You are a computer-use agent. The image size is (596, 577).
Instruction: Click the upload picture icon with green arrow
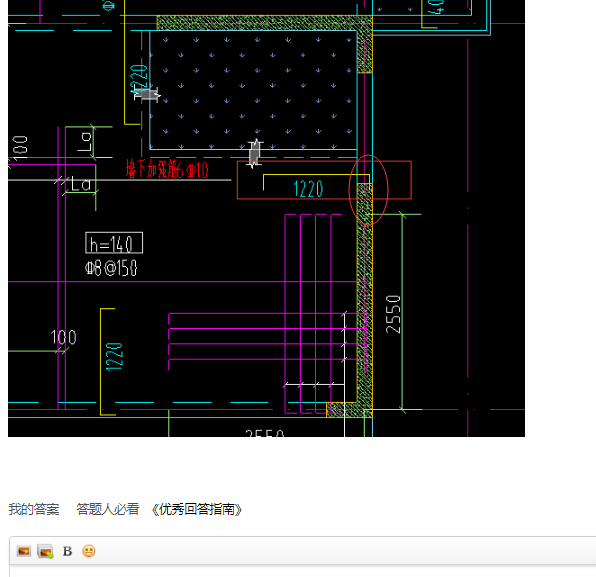point(45,551)
